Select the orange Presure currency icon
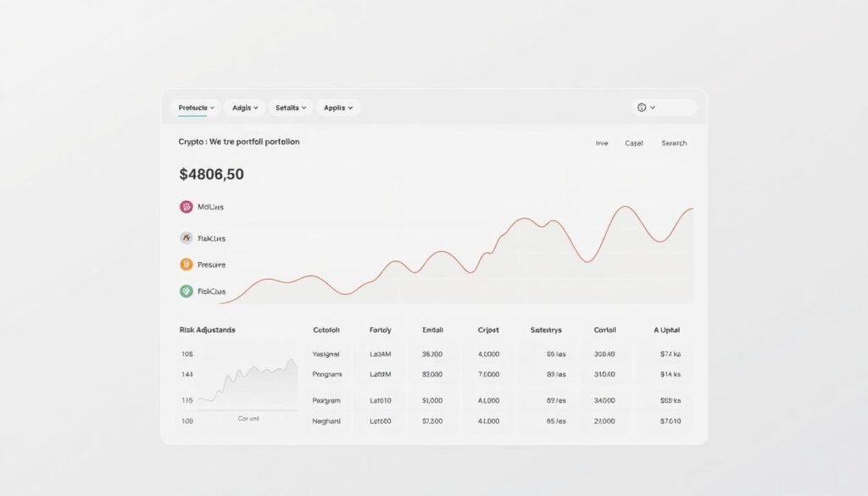Image resolution: width=868 pixels, height=496 pixels. click(x=185, y=264)
